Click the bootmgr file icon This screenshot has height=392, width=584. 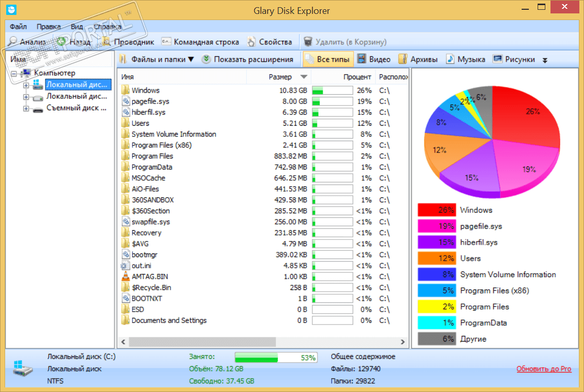(x=126, y=254)
